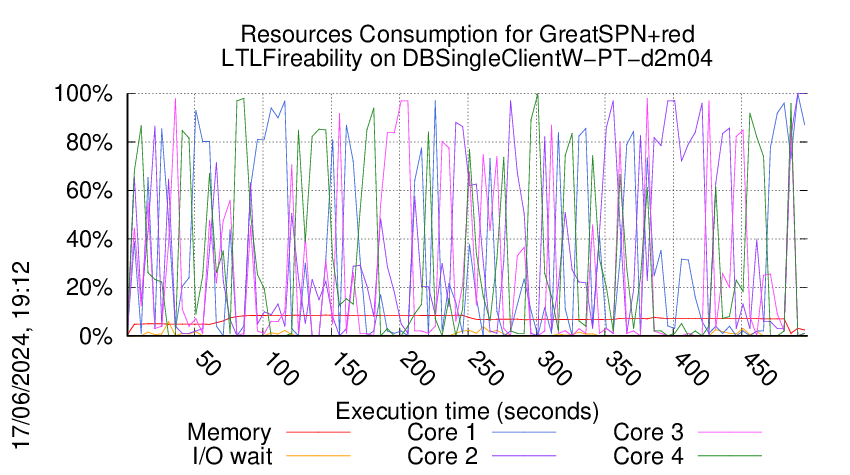Image resolution: width=850 pixels, height=475 pixels.
Task: Click the chart title 'Resources Consumption for GreatSPN+red'
Action: pyautogui.click(x=467, y=34)
